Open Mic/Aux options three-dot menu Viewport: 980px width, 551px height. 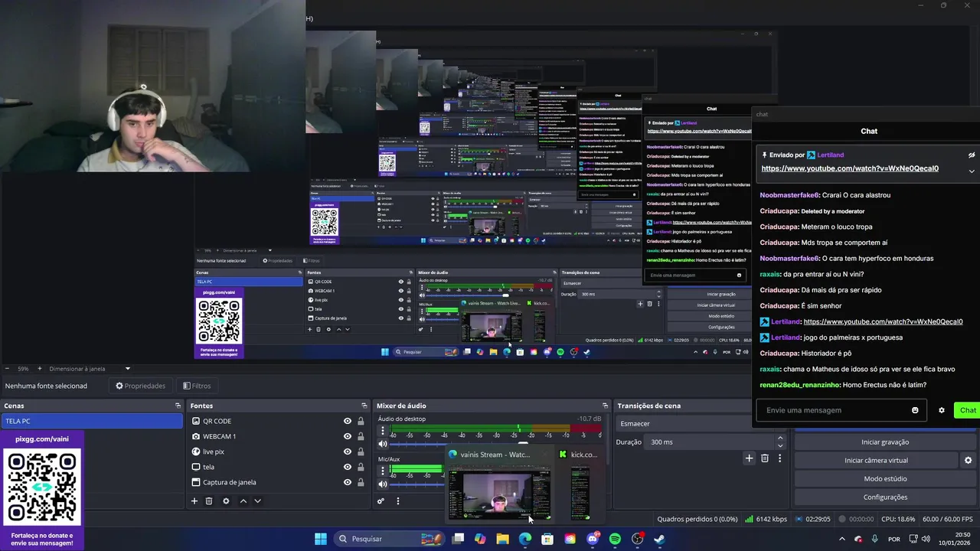coord(383,471)
